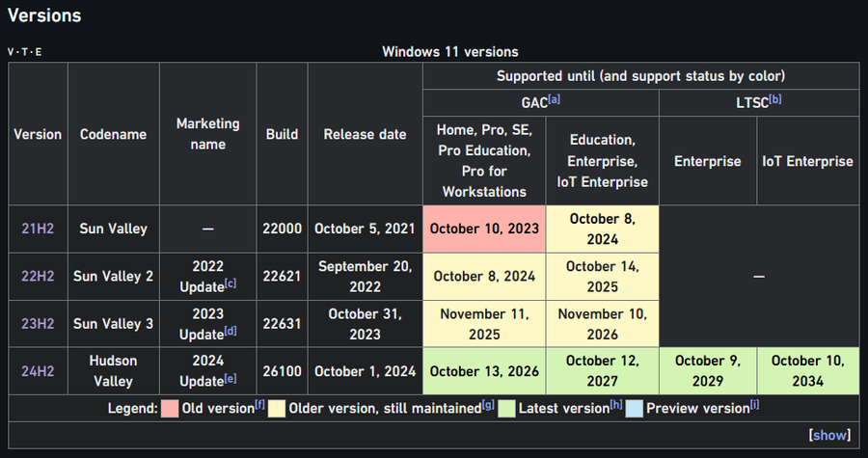Click the Supported until header cell

[x=641, y=76]
